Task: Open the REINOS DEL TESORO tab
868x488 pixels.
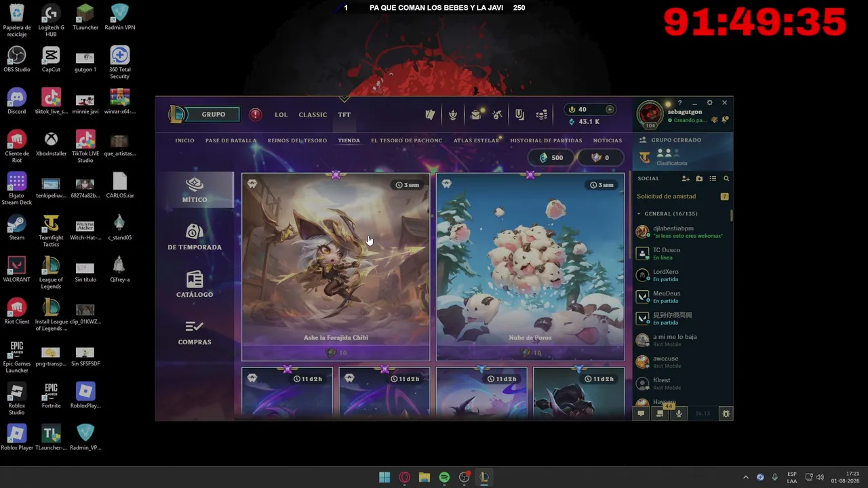Action: click(x=297, y=140)
